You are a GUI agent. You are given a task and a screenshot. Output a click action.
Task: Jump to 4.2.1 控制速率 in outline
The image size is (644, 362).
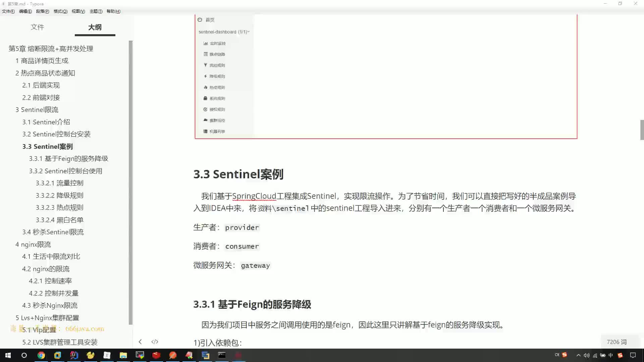(50, 281)
